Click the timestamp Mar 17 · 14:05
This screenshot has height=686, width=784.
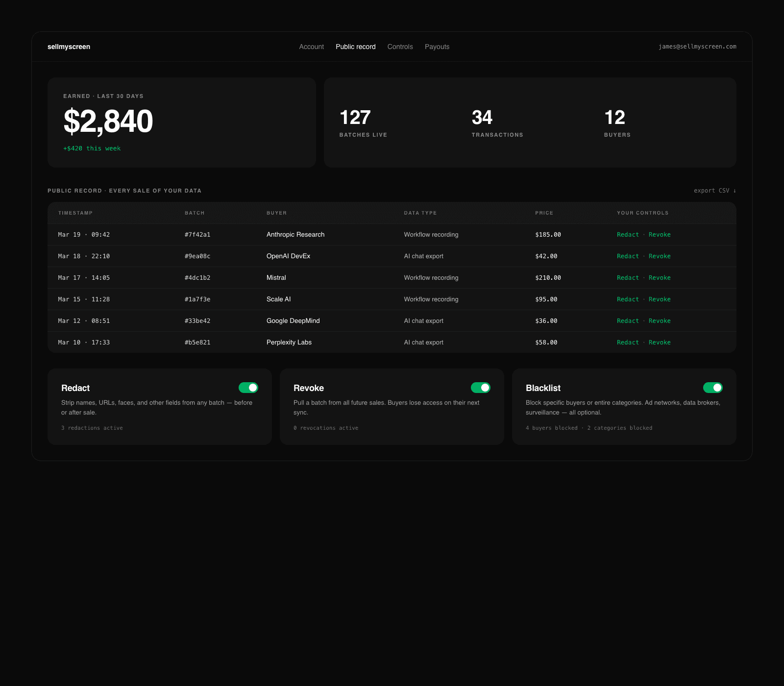(x=84, y=278)
